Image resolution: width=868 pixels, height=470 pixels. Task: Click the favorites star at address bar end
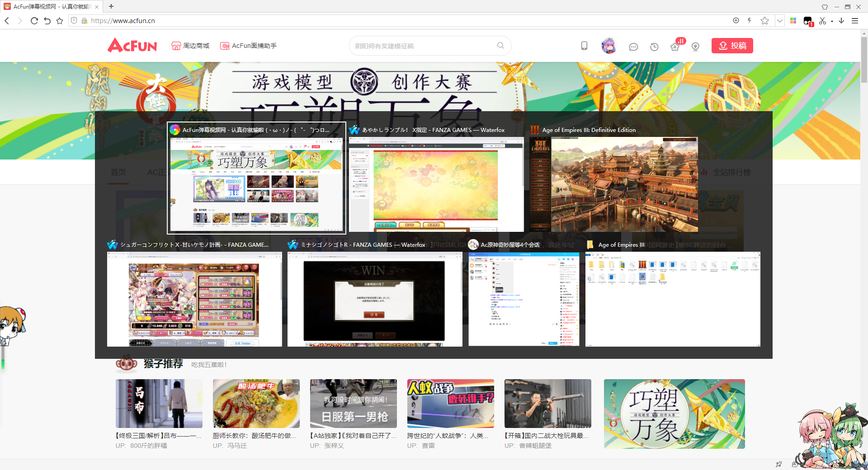(x=764, y=21)
